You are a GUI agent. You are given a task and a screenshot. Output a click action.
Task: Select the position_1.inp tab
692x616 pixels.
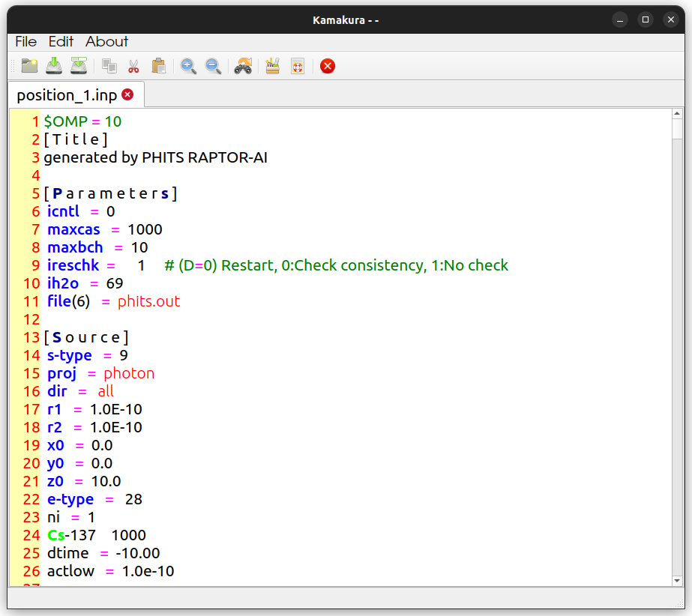pos(66,95)
